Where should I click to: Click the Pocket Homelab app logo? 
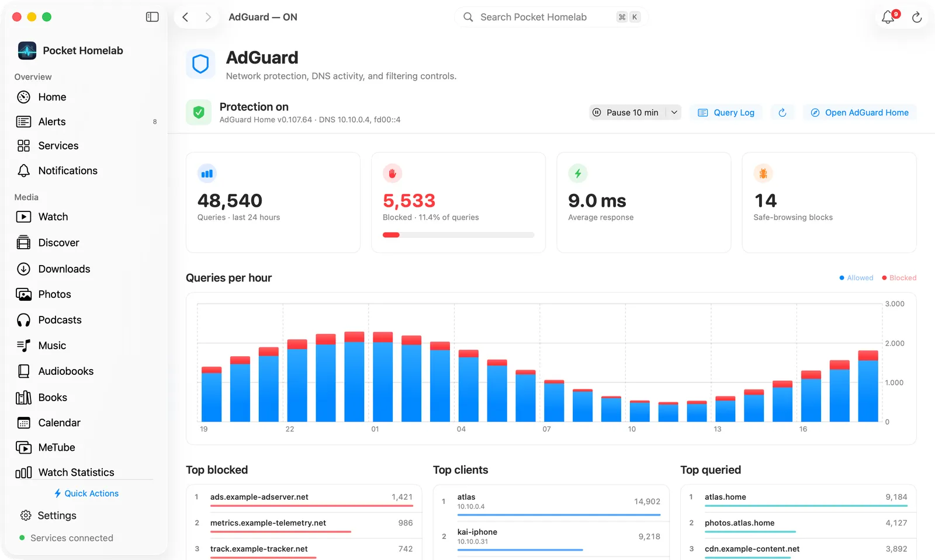click(27, 51)
